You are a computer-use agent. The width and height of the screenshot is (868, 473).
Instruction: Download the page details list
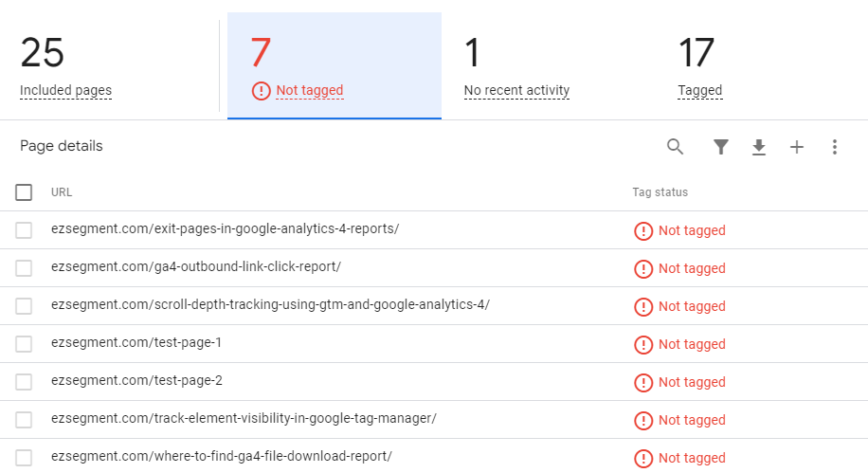click(x=759, y=147)
